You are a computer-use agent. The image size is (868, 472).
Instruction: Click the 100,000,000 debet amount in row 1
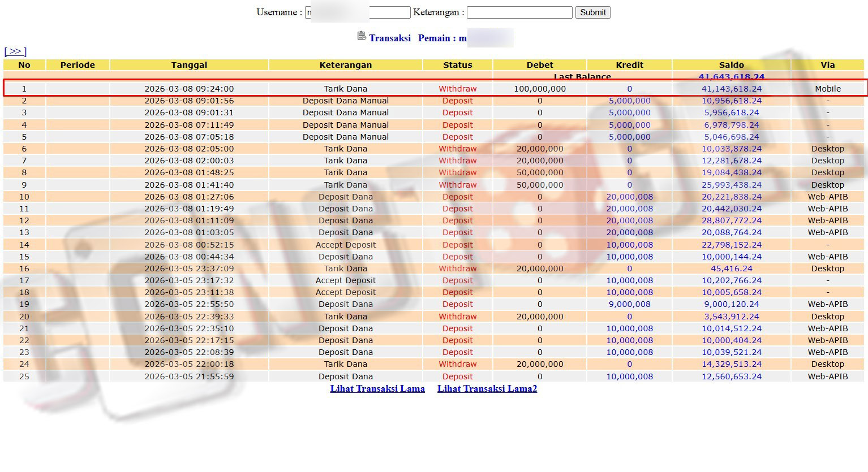click(539, 89)
